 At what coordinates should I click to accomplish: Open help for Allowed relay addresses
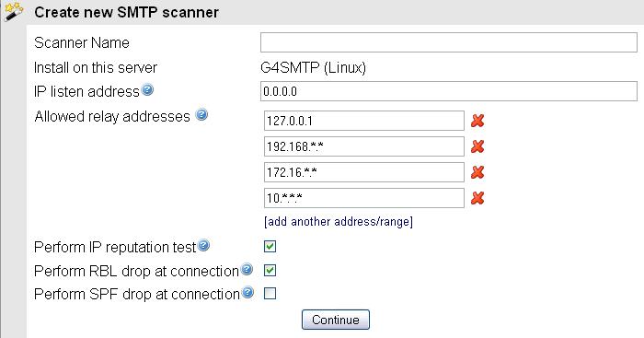(x=201, y=115)
